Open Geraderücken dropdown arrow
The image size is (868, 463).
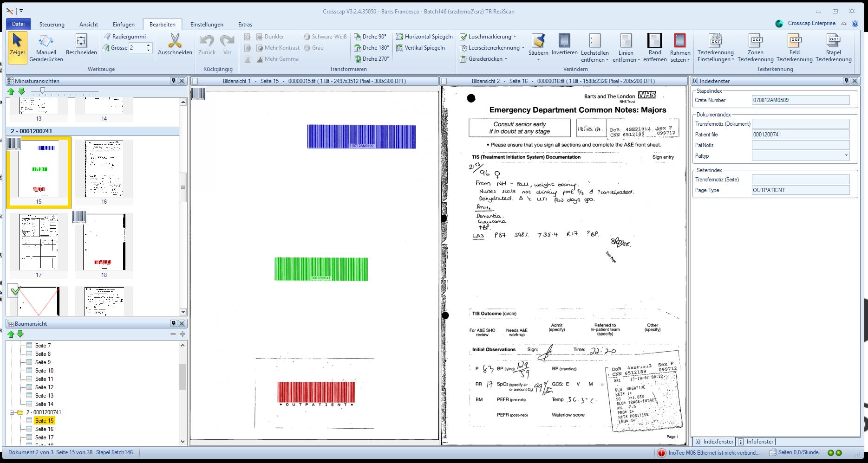coord(506,59)
